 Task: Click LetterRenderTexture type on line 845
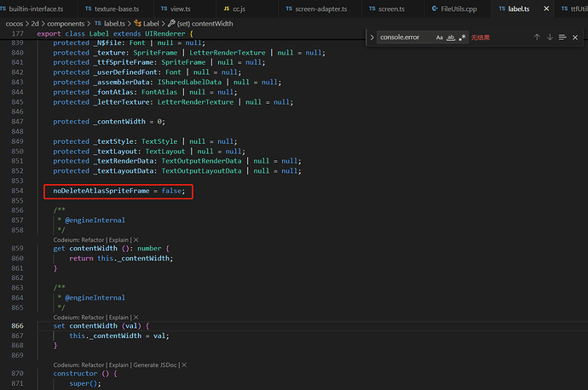coord(195,102)
